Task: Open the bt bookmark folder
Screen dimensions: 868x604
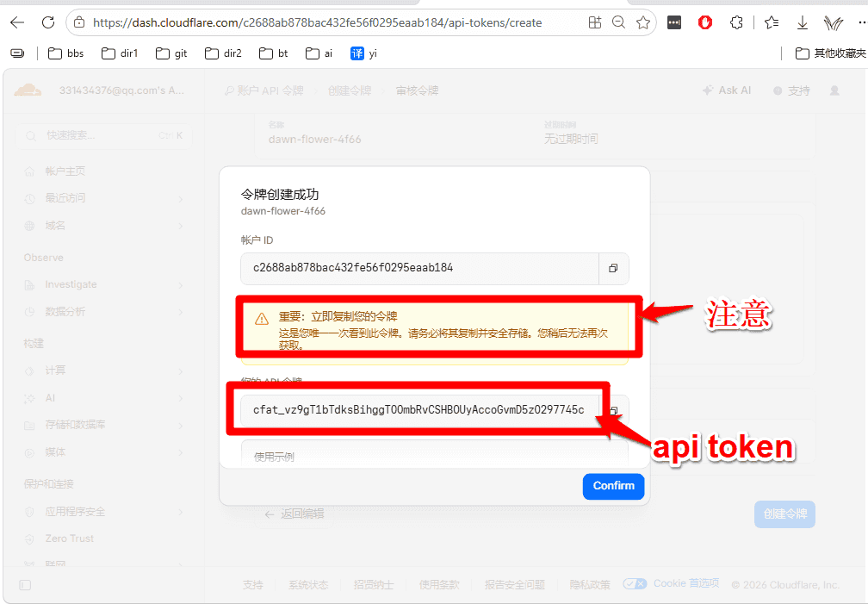Action: pyautogui.click(x=274, y=53)
